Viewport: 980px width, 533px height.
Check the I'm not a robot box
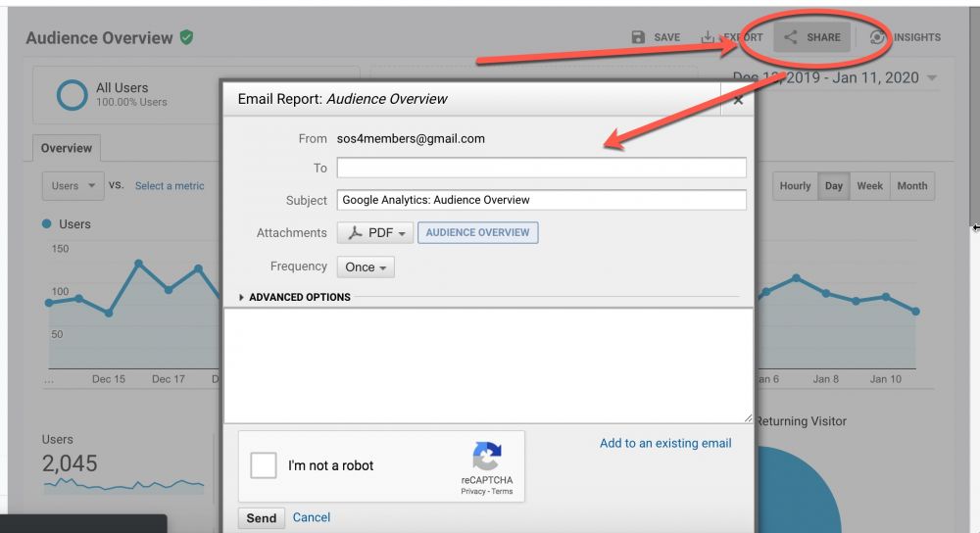pos(264,465)
